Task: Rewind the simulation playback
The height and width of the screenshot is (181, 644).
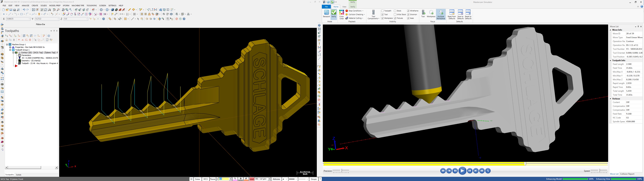Action: click(455, 171)
